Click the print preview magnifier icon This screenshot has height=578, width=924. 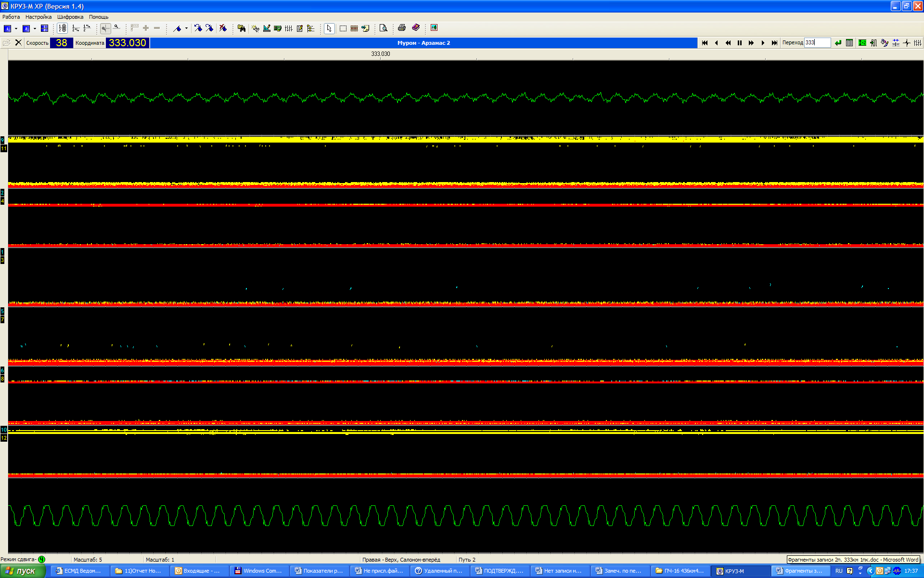384,28
